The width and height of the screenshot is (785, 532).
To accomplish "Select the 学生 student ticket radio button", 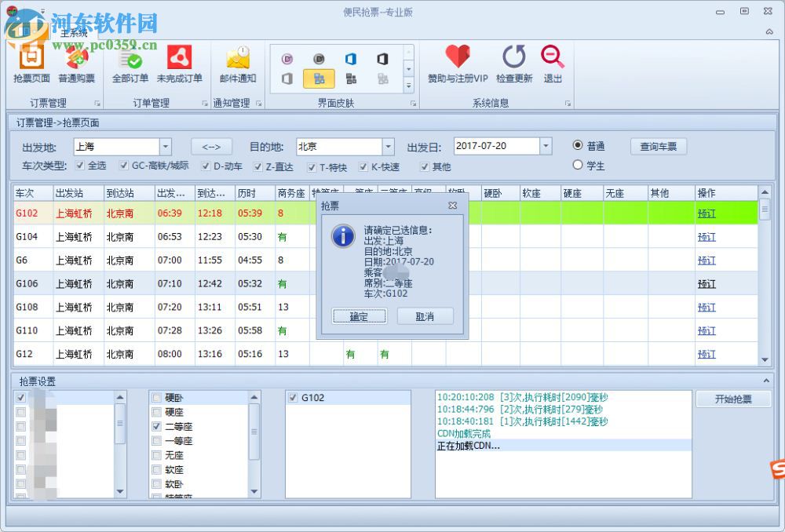I will (579, 165).
